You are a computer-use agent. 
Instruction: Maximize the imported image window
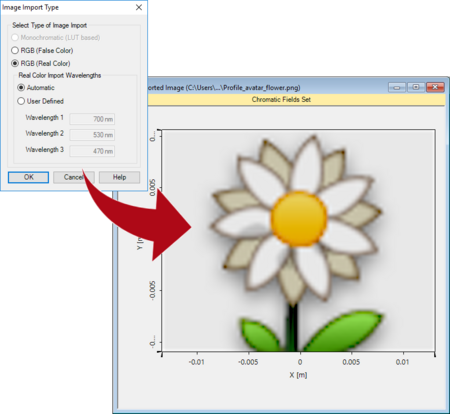(416, 87)
